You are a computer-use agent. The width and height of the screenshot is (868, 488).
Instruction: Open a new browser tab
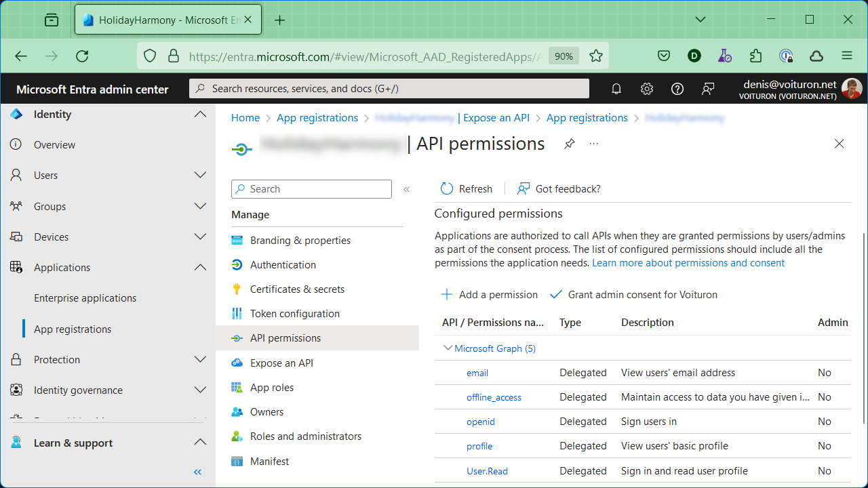[279, 20]
